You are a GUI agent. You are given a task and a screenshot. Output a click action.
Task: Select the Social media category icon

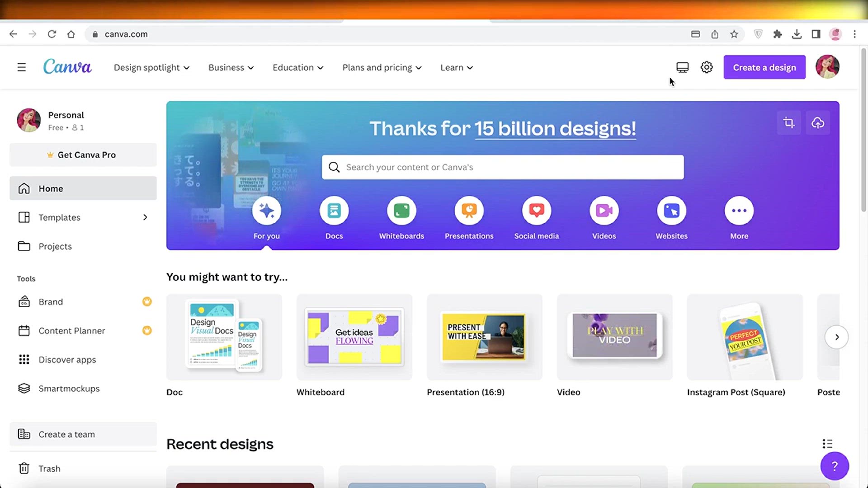pos(537,211)
